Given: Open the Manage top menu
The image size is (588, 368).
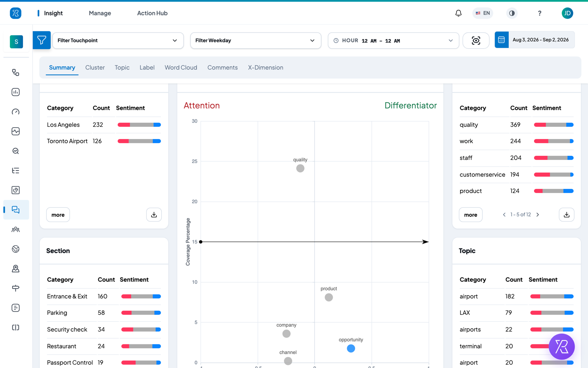Looking at the screenshot, I should coord(100,13).
